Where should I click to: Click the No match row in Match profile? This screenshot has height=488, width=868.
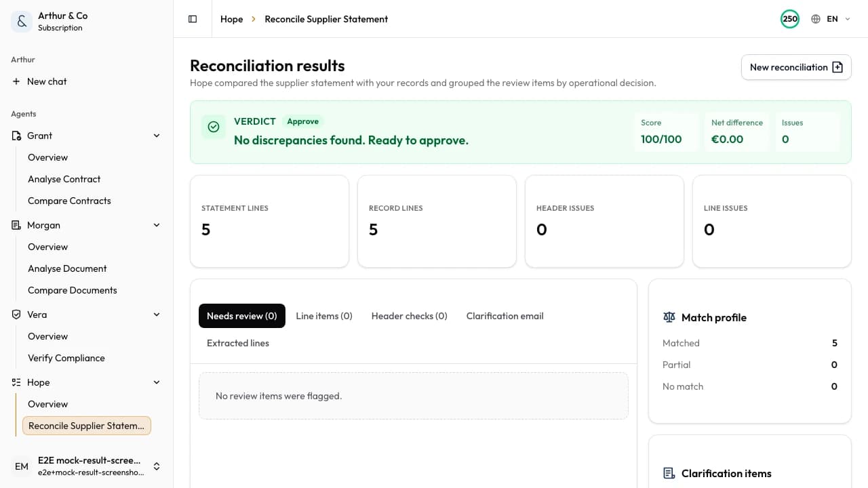(x=750, y=386)
